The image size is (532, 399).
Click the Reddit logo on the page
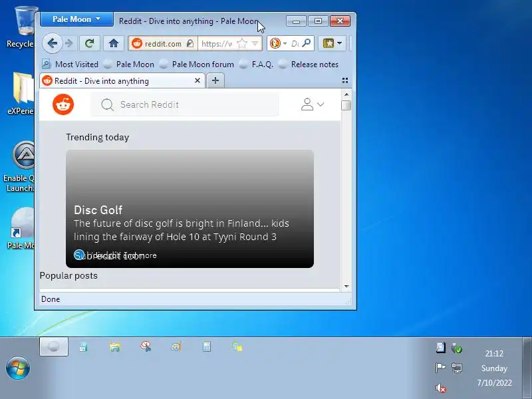coord(63,104)
